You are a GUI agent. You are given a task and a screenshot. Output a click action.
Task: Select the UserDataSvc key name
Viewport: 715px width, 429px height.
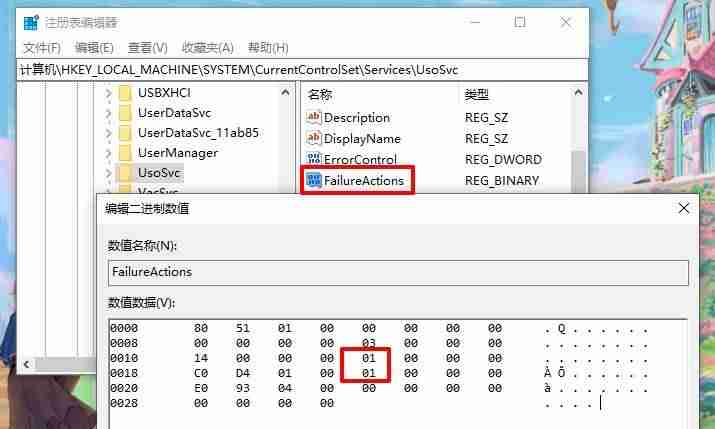click(175, 113)
